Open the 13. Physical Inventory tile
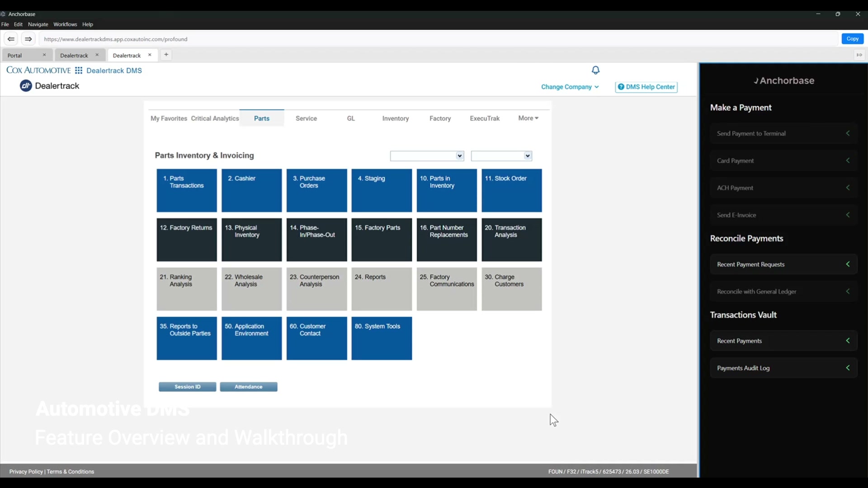868x488 pixels. pos(251,239)
